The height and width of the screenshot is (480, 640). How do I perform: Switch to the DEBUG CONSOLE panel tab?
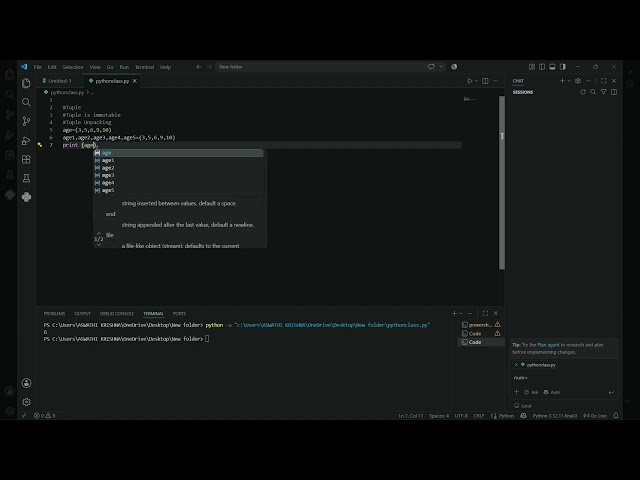click(x=117, y=313)
